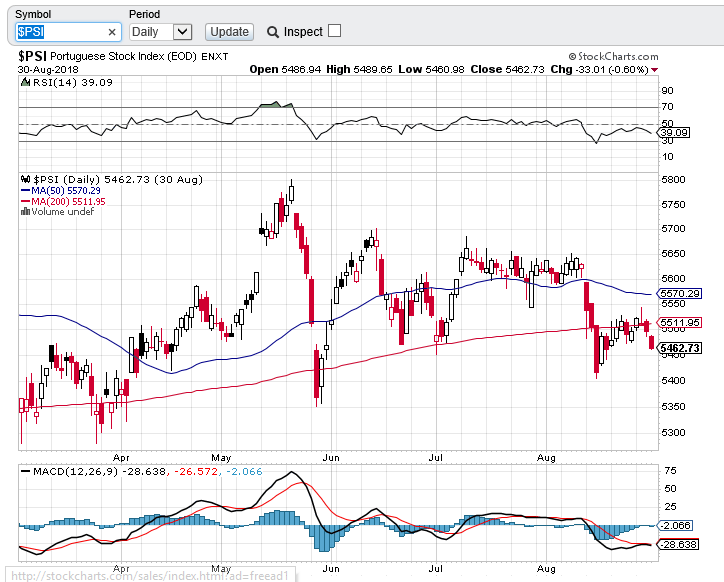The height and width of the screenshot is (582, 724).
Task: Click the MA(200) red legend line
Action: 25,201
